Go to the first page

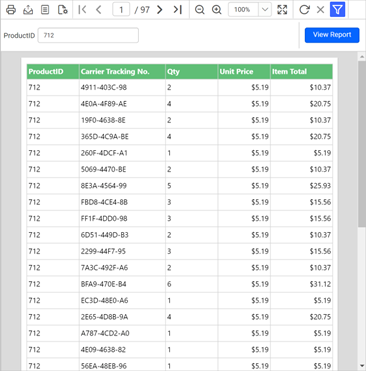[82, 10]
